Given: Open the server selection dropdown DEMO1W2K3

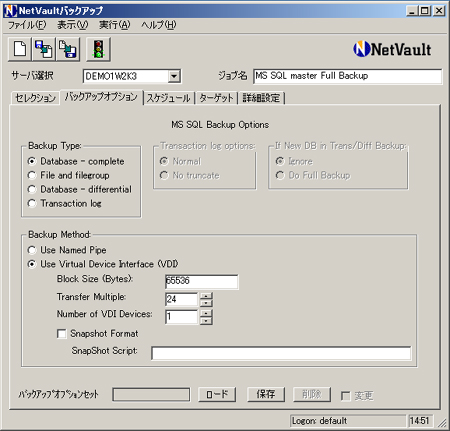Looking at the screenshot, I should click(174, 76).
